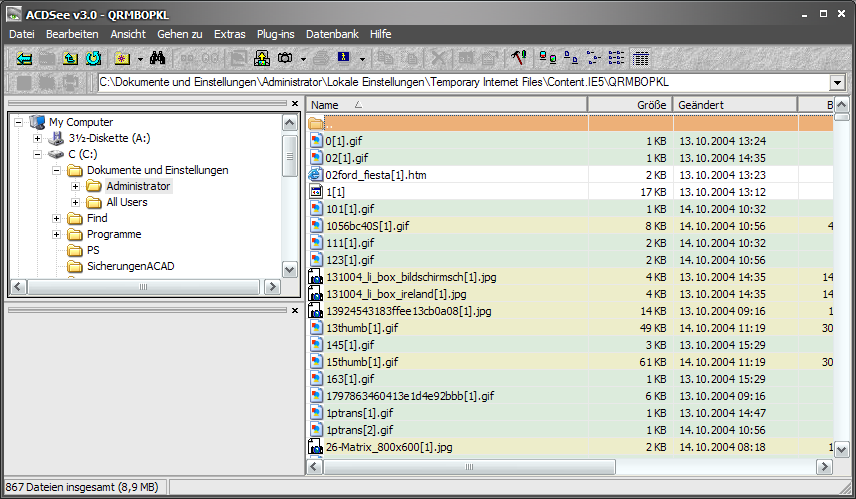Switch to list view mode icon
This screenshot has height=499, width=856.
click(x=616, y=57)
